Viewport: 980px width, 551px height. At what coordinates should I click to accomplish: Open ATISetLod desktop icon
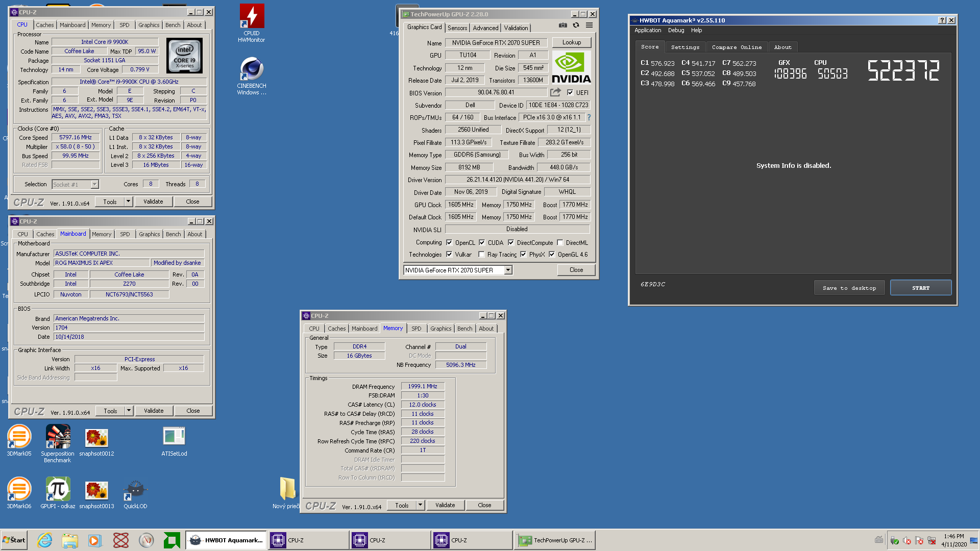tap(174, 442)
